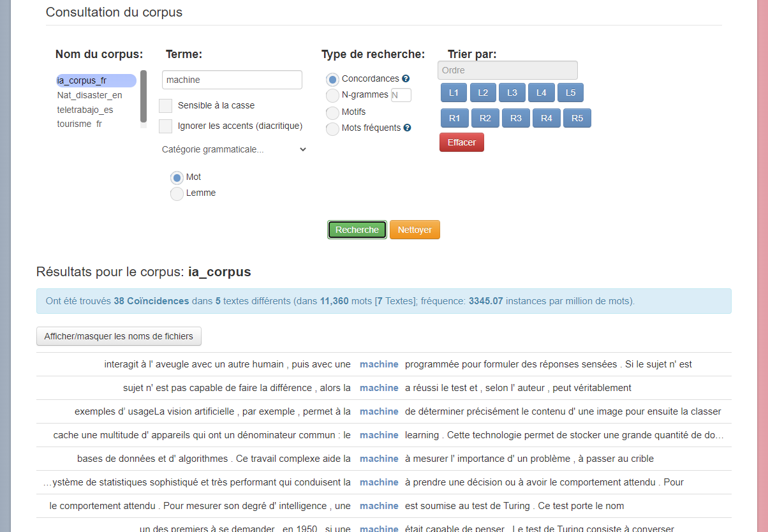This screenshot has height=532, width=768.
Task: Select the Lemme radio option
Action: tap(177, 193)
